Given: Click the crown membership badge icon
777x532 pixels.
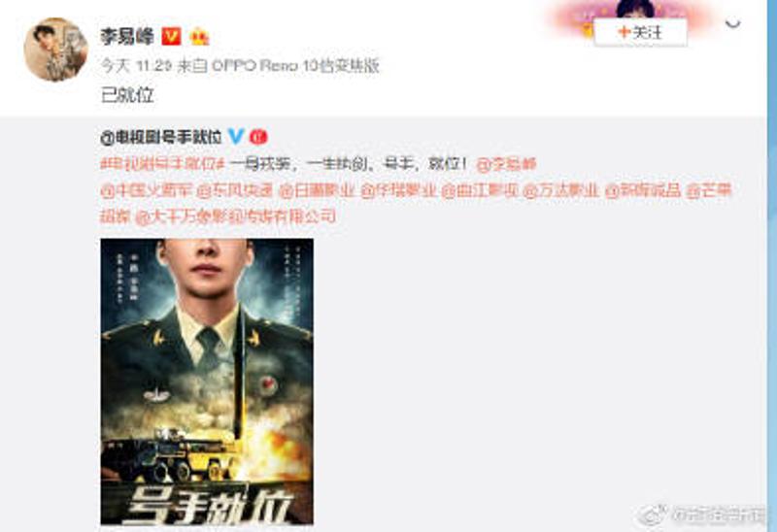Looking at the screenshot, I should point(199,37).
